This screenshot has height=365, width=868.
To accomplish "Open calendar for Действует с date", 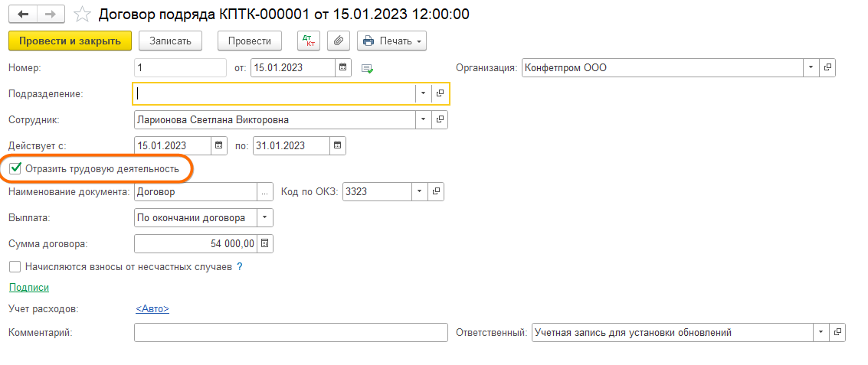I will tap(218, 145).
